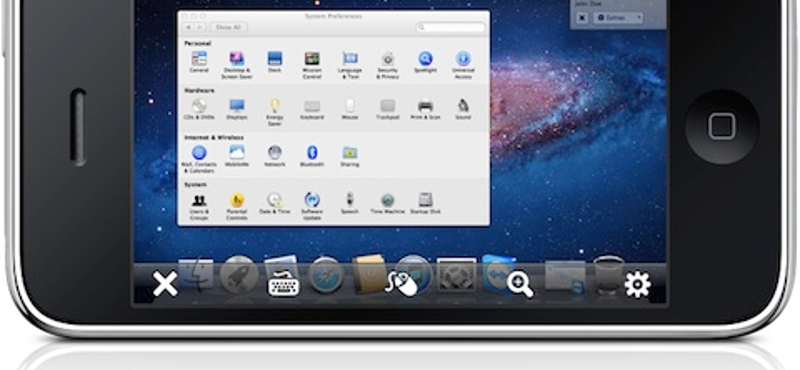Viewport: 800px width, 370px height.
Task: Open Bluetooth preferences pane
Action: 312,156
